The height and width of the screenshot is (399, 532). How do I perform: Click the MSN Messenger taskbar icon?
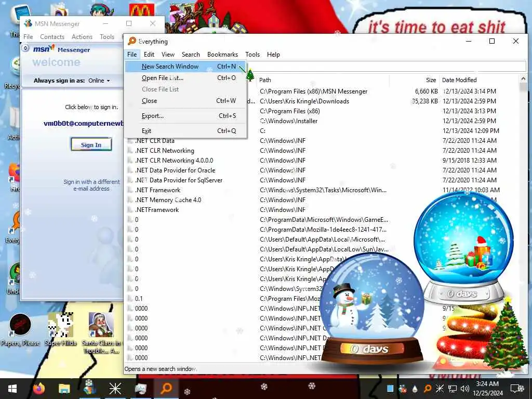pyautogui.click(x=89, y=388)
